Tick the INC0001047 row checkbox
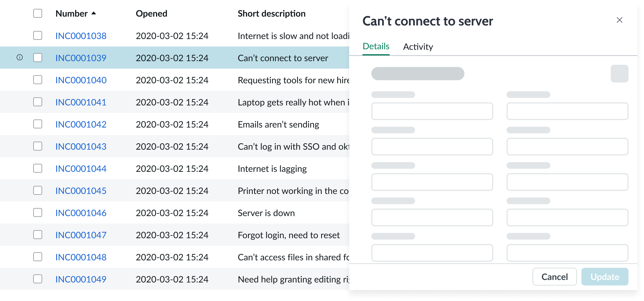 pyautogui.click(x=38, y=235)
